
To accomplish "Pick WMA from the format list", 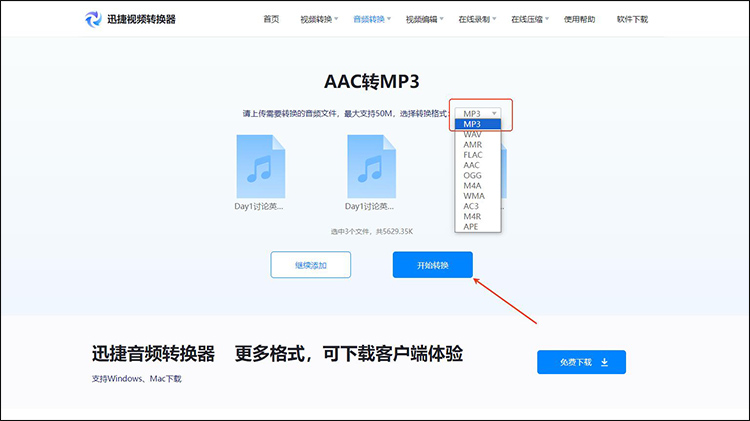I will click(x=478, y=196).
